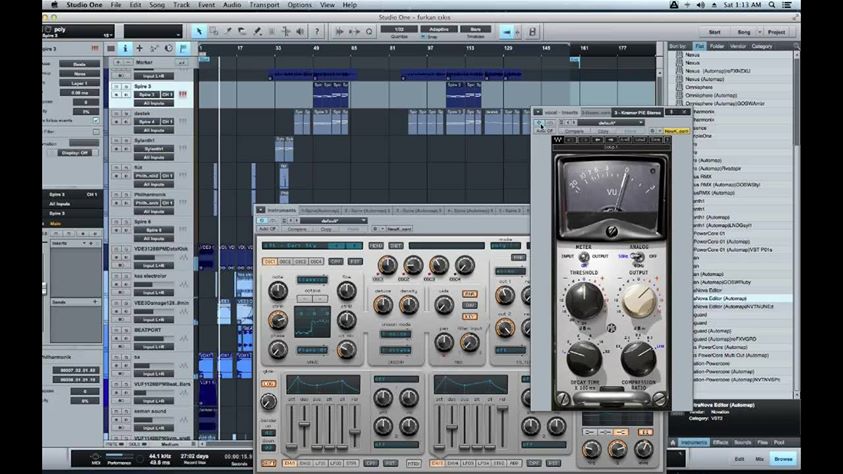Viewport: 843px width, 474px height.
Task: Switch to the Effects browser tab
Action: tap(720, 442)
